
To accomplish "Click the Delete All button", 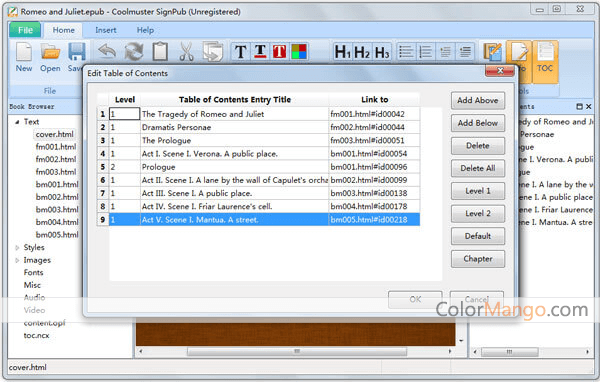I will click(x=478, y=168).
